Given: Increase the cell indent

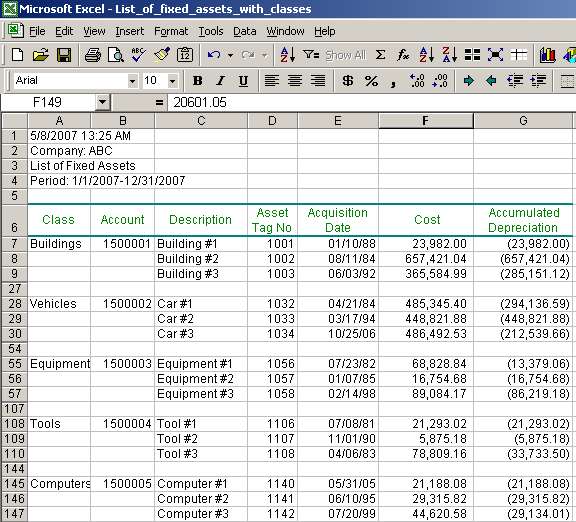Looking at the screenshot, I should pos(538,80).
